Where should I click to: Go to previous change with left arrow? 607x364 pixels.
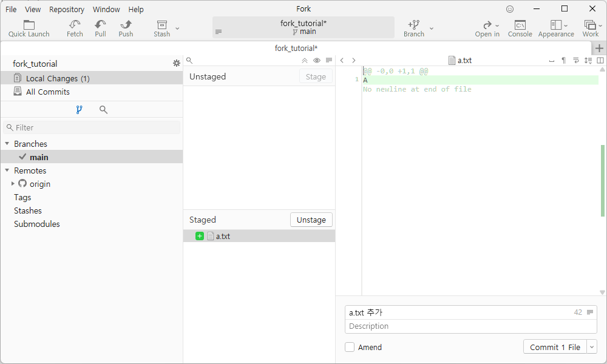[342, 60]
